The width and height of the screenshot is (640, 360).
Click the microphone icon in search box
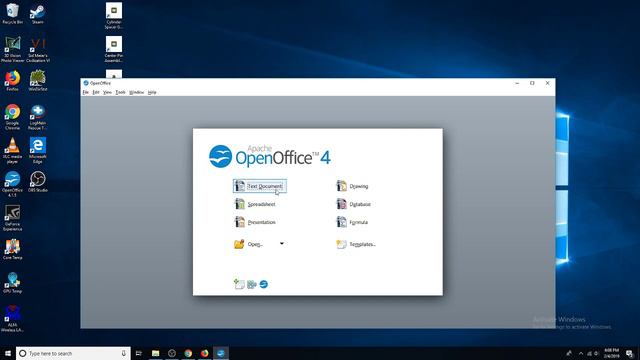click(124, 353)
